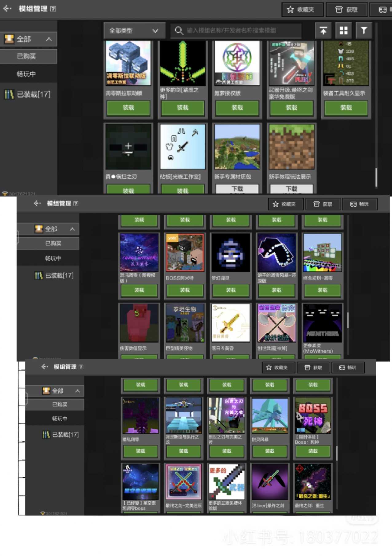Select the BOSS阿米特 mod icon
The height and width of the screenshot is (556, 392).
coord(185,252)
